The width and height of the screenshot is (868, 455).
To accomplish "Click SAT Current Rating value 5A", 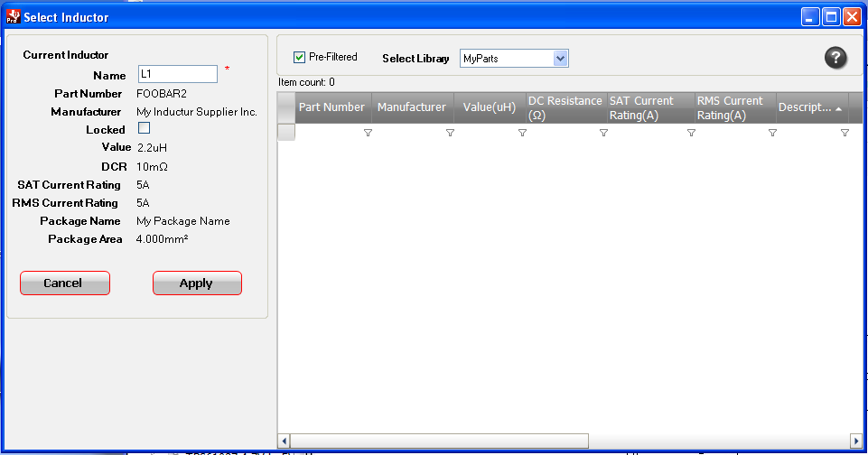I will point(143,185).
